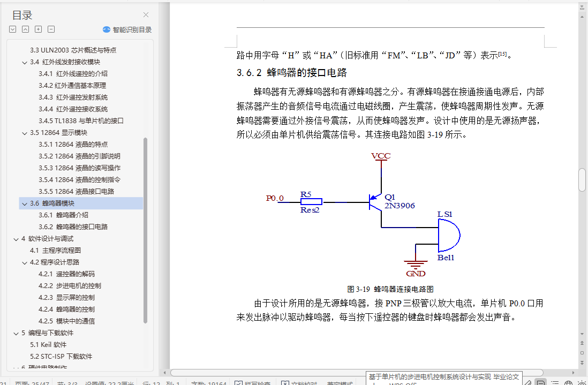The image size is (588, 385).
Task: Collapse the 4 软件设计与调试 chapter
Action: click(x=16, y=239)
